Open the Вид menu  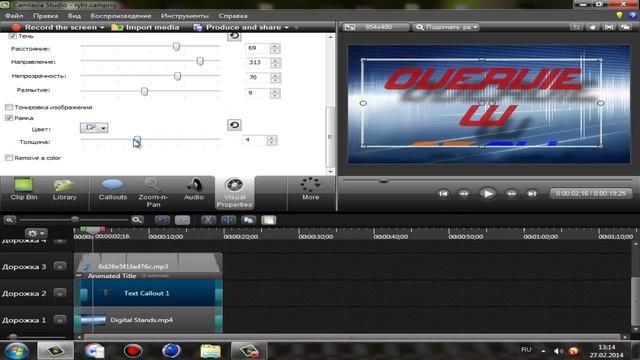(74, 16)
